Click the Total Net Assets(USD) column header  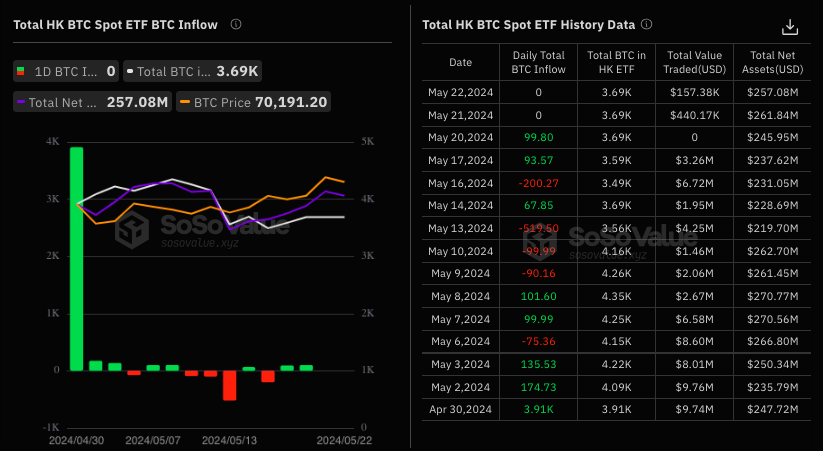(x=774, y=62)
